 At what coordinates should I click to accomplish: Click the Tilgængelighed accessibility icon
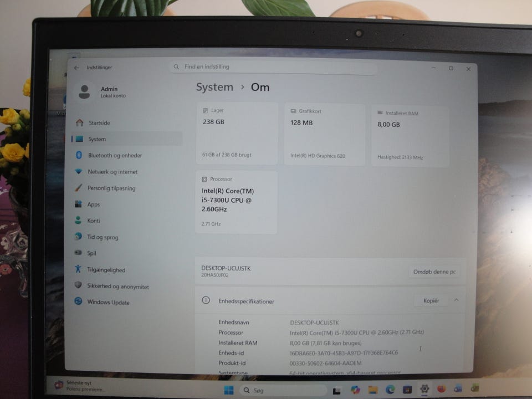coord(78,269)
